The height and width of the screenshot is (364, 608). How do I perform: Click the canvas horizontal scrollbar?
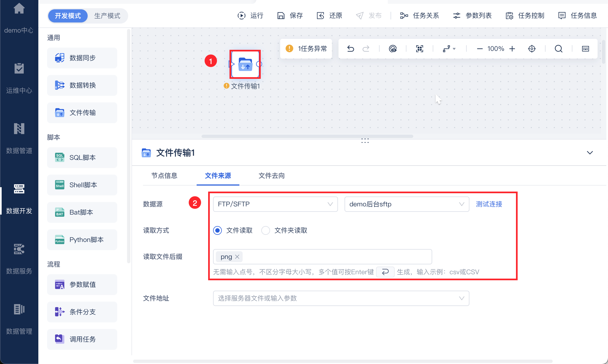pyautogui.click(x=307, y=136)
